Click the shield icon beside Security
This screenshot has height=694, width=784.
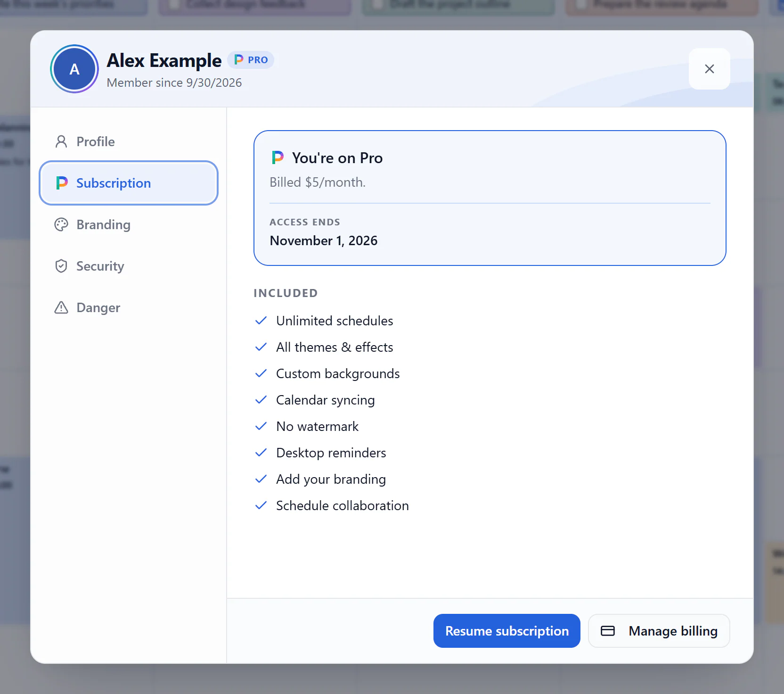pos(61,266)
